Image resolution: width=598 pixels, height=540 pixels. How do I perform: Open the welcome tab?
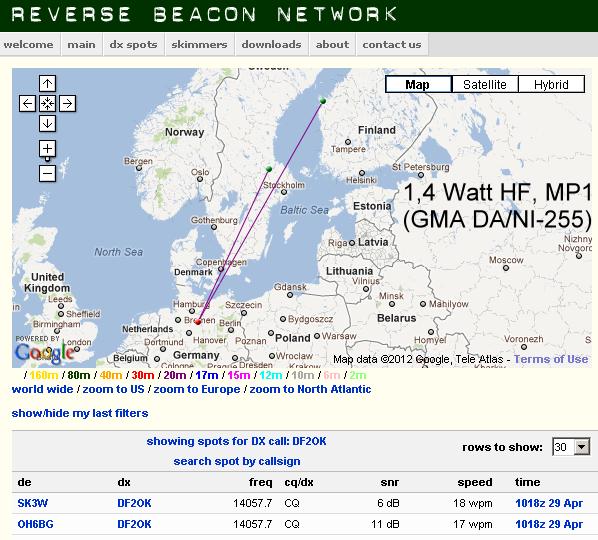pyautogui.click(x=29, y=45)
